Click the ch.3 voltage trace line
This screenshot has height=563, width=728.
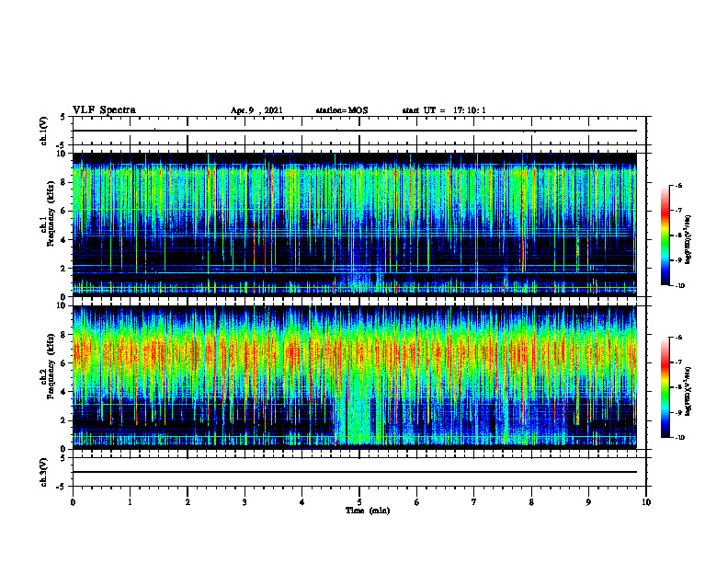pyautogui.click(x=355, y=472)
